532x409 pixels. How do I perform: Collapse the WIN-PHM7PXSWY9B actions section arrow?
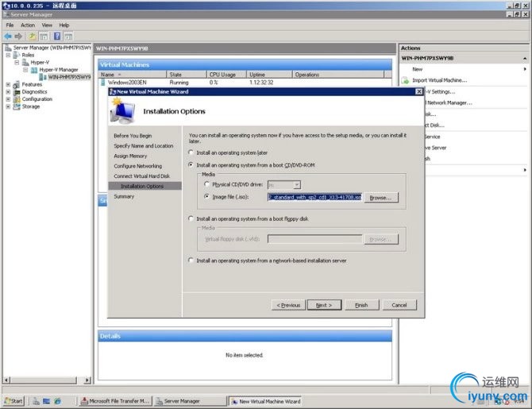[525, 59]
